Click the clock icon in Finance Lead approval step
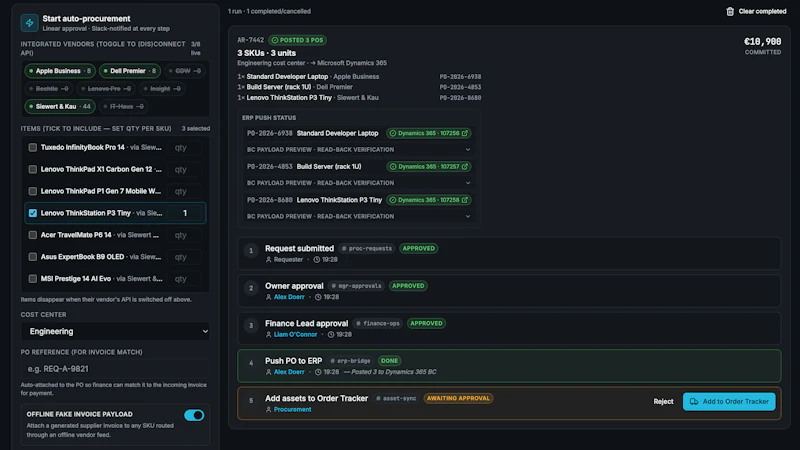 pyautogui.click(x=331, y=335)
